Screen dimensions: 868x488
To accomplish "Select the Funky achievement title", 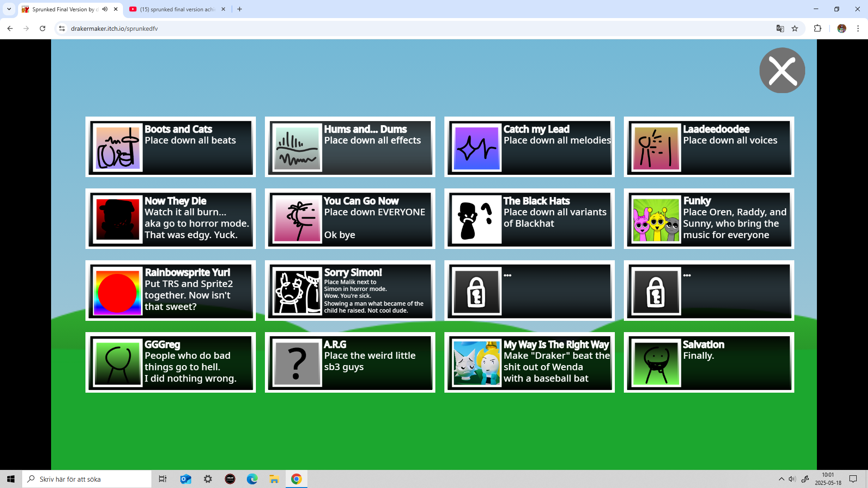I will tap(697, 201).
